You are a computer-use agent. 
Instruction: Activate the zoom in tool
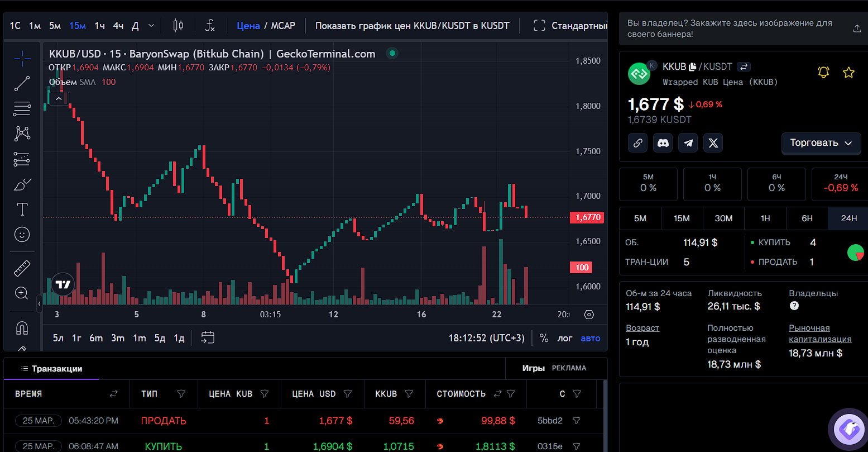pyautogui.click(x=22, y=293)
